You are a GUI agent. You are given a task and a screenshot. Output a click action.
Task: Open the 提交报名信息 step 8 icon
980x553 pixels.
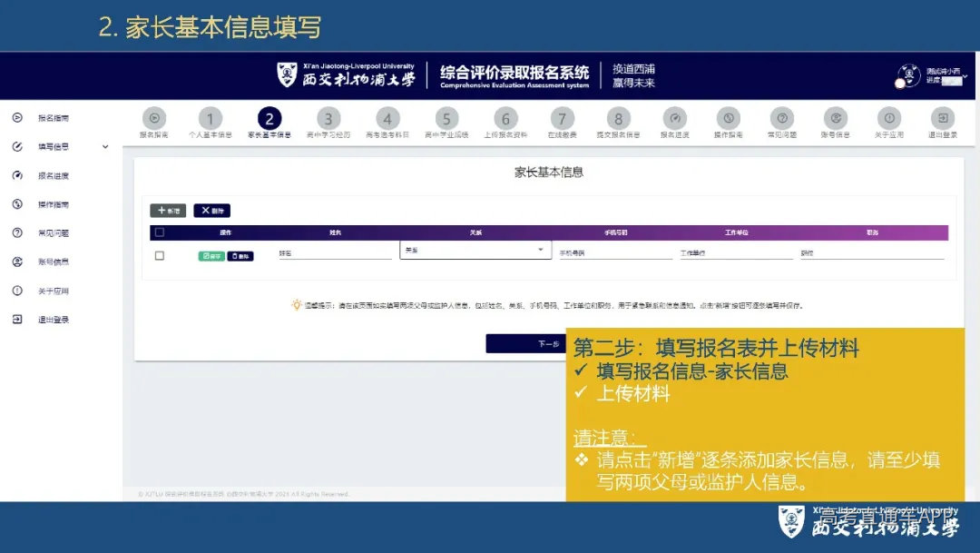pyautogui.click(x=619, y=118)
